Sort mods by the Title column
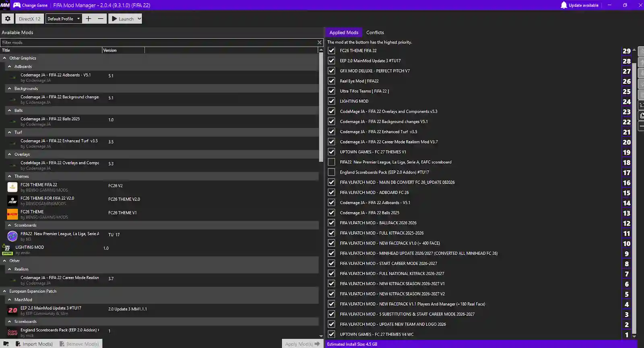 tap(51, 50)
